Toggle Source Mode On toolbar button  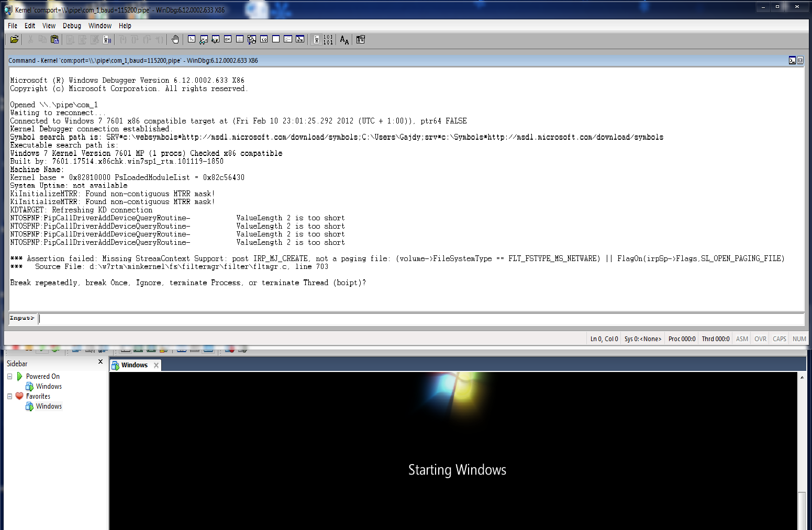click(316, 39)
